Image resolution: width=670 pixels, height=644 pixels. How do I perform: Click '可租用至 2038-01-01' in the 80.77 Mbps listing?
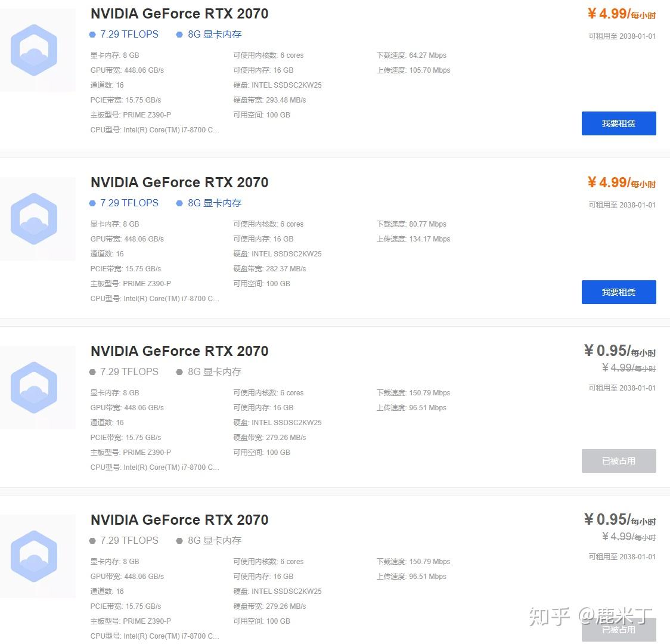622,205
